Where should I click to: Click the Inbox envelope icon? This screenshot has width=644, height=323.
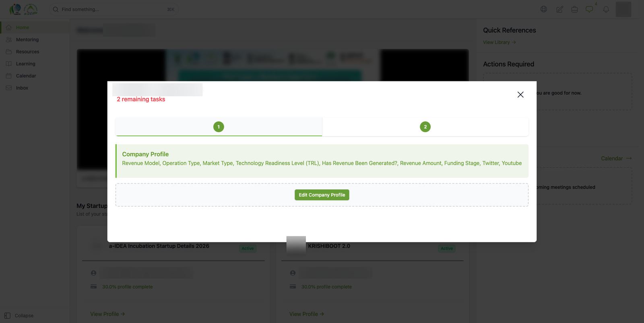coord(9,88)
